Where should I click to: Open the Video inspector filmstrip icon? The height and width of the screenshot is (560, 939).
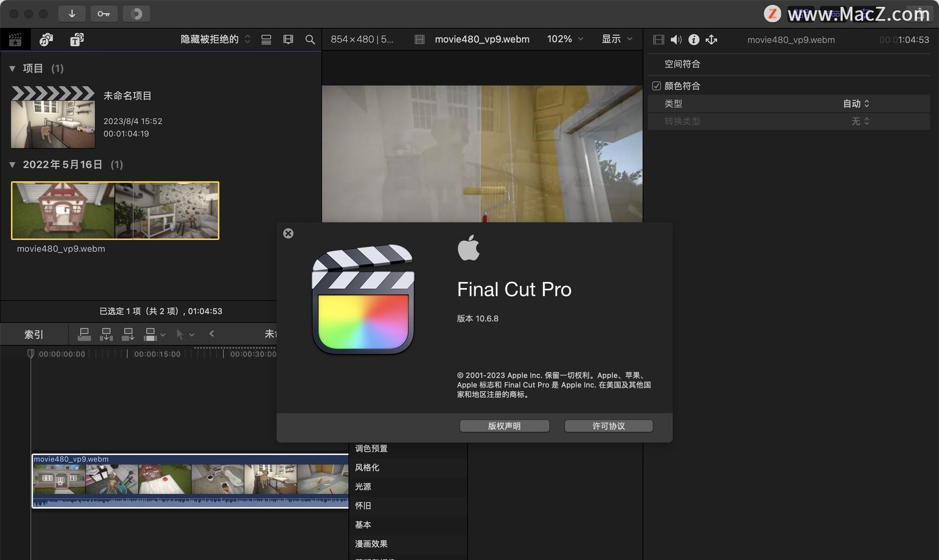pyautogui.click(x=659, y=40)
